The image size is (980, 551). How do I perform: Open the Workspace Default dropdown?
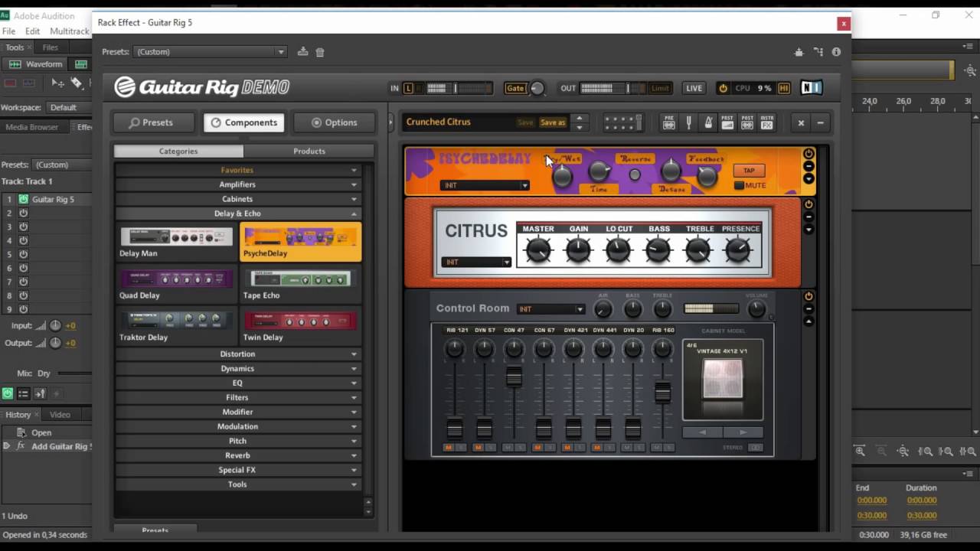pos(69,108)
